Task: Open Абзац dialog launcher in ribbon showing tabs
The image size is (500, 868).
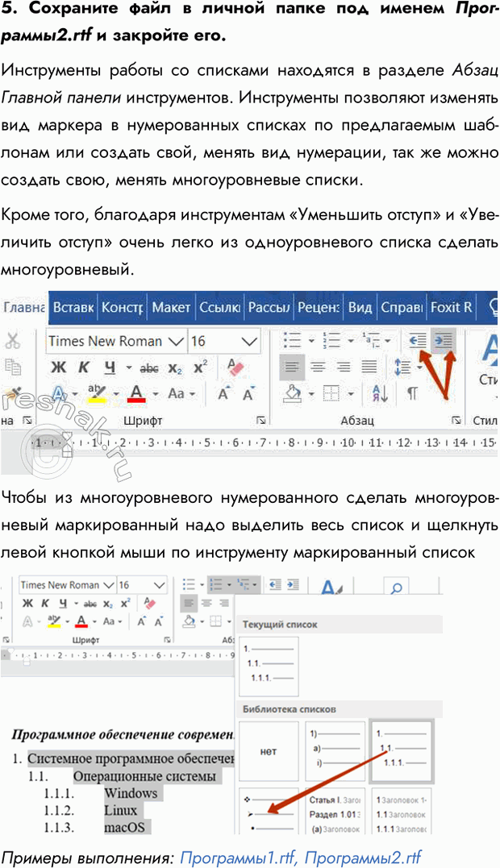Action: click(x=456, y=421)
